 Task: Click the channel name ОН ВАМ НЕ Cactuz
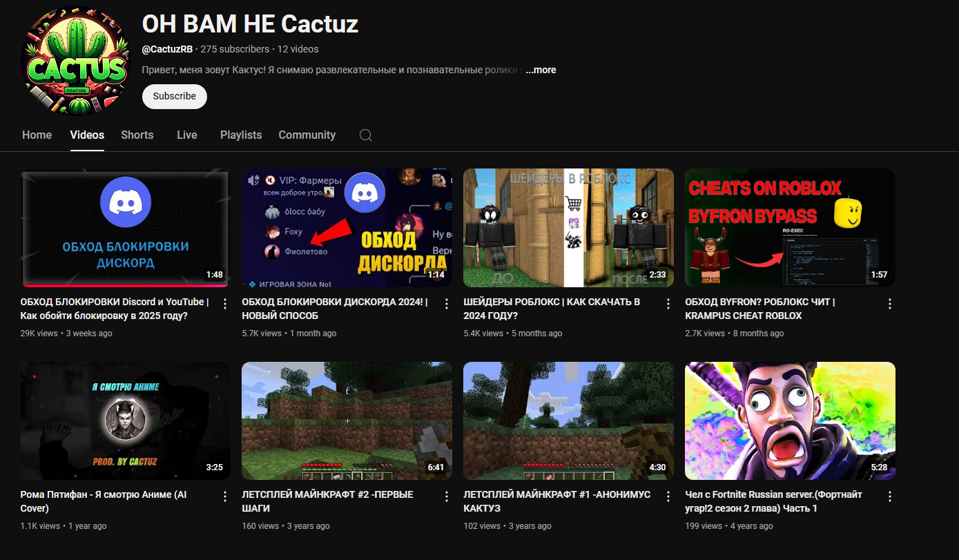pos(250,24)
